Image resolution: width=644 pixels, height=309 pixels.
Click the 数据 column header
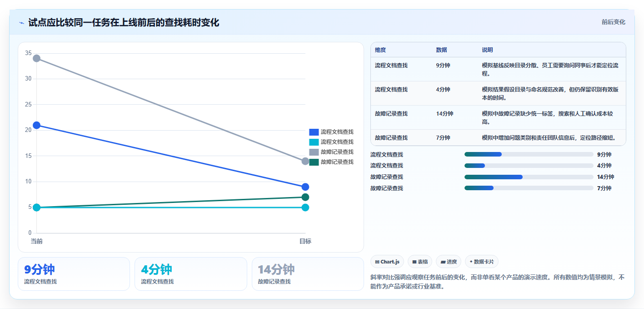(441, 50)
